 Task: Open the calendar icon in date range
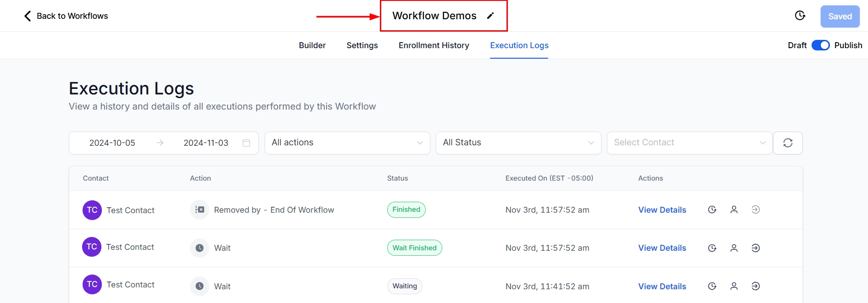(x=246, y=143)
